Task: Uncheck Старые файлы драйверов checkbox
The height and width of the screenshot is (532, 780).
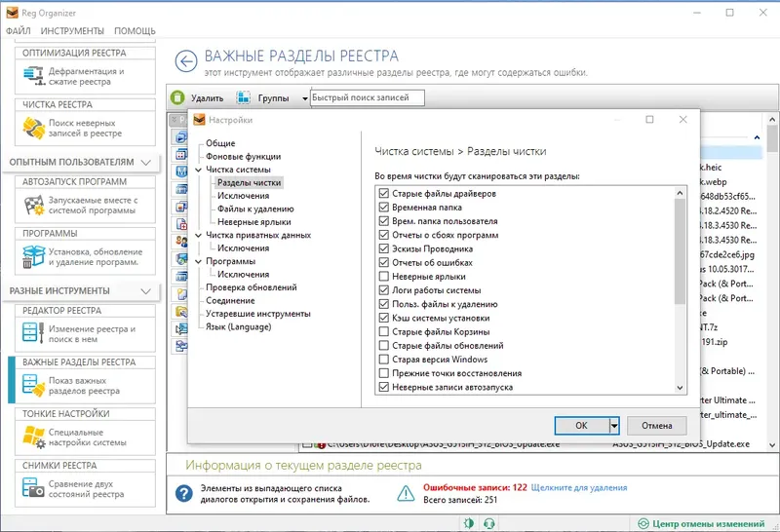Action: coord(383,193)
